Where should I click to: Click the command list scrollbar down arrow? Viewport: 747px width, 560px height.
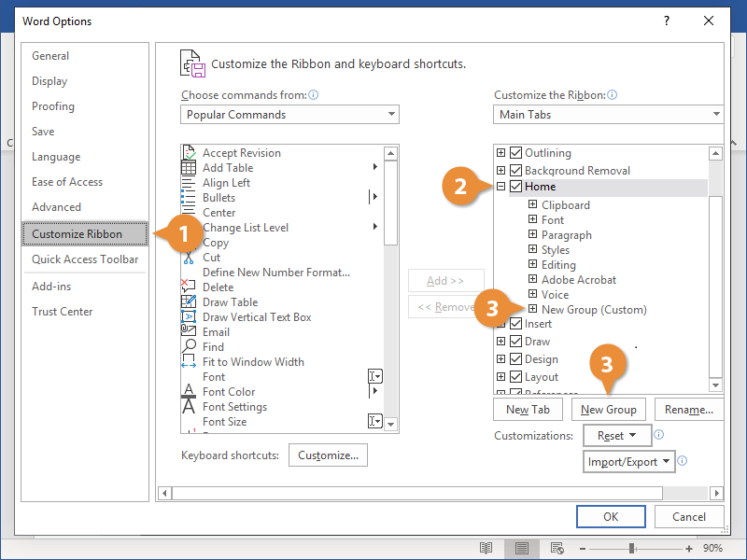[x=391, y=425]
